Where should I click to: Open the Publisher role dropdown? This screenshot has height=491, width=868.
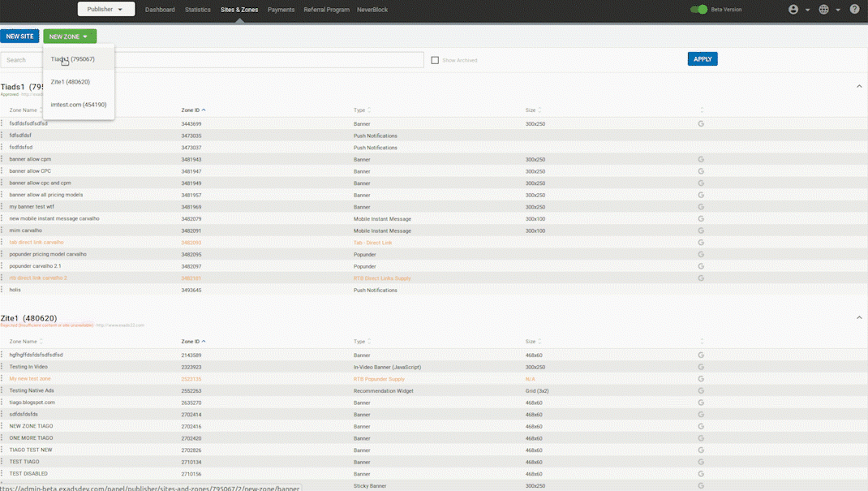click(x=105, y=10)
